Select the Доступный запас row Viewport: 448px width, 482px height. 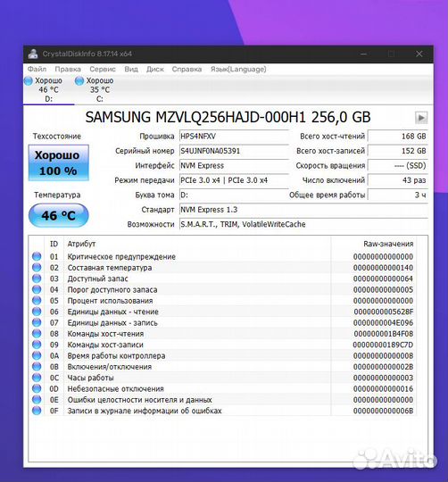coord(222,278)
